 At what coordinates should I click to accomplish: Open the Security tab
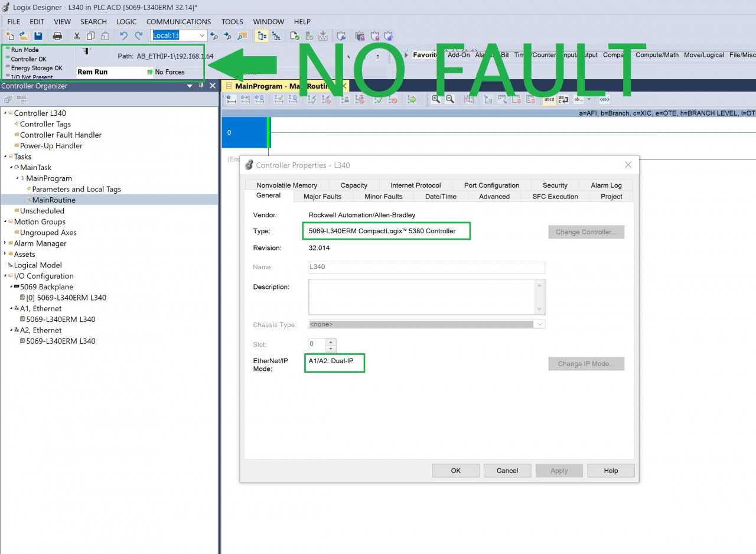[x=555, y=185]
